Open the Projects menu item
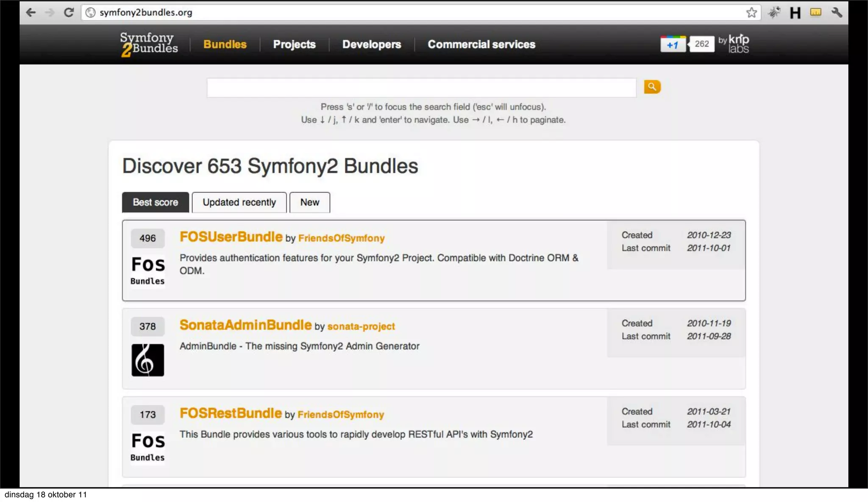 click(294, 44)
